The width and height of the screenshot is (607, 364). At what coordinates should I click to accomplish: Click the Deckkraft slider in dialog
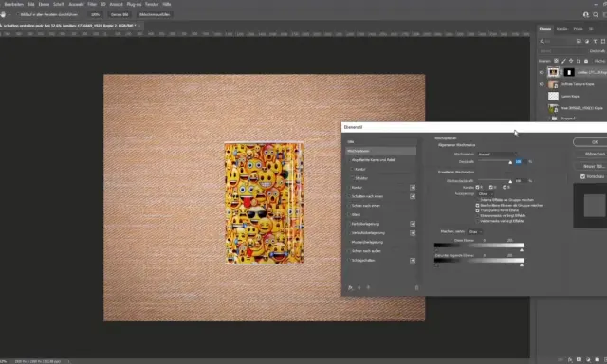pyautogui.click(x=494, y=162)
